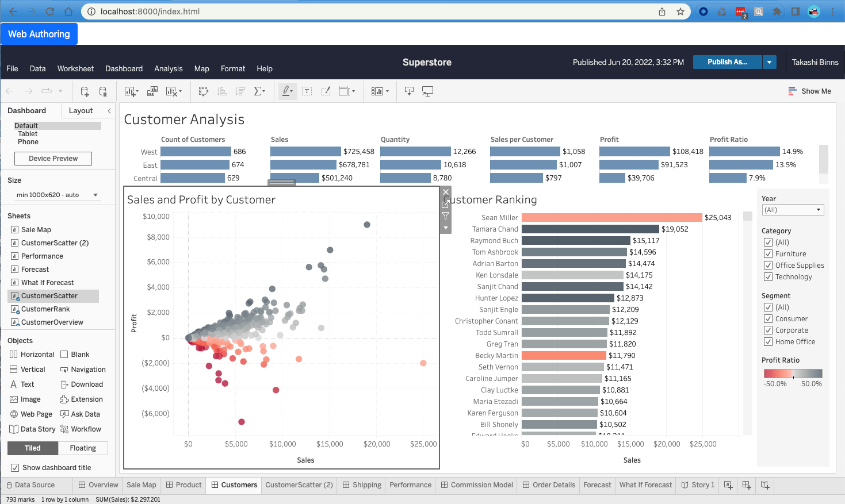Expand the dashboard Size dropdown

[x=57, y=195]
